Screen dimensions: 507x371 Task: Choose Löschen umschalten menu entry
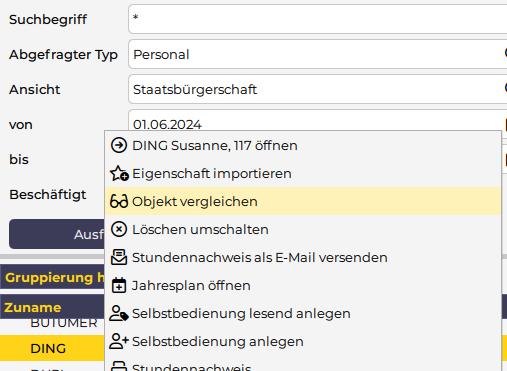pyautogui.click(x=303, y=229)
